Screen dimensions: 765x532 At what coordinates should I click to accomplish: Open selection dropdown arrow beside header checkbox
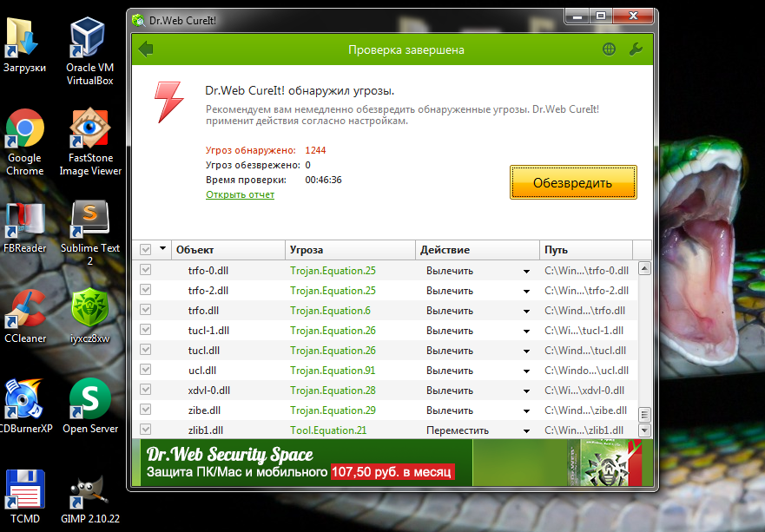[x=163, y=249]
